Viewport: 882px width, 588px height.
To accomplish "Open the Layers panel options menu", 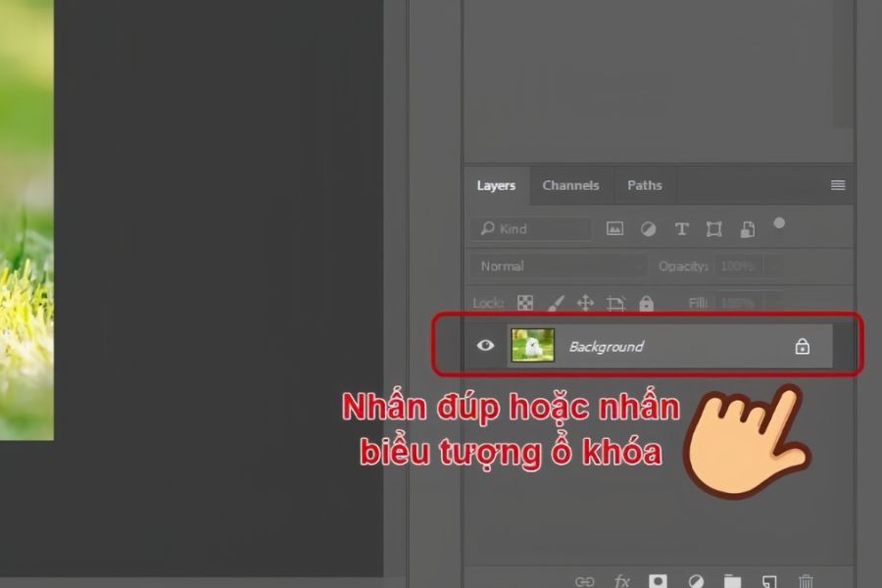I will [x=838, y=185].
